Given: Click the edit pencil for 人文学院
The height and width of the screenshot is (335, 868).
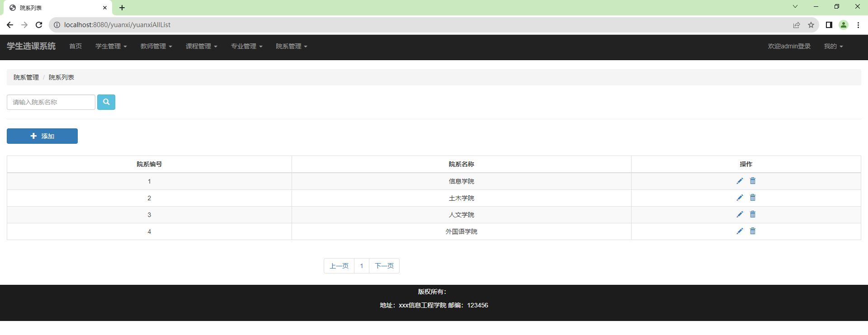Looking at the screenshot, I should point(740,214).
